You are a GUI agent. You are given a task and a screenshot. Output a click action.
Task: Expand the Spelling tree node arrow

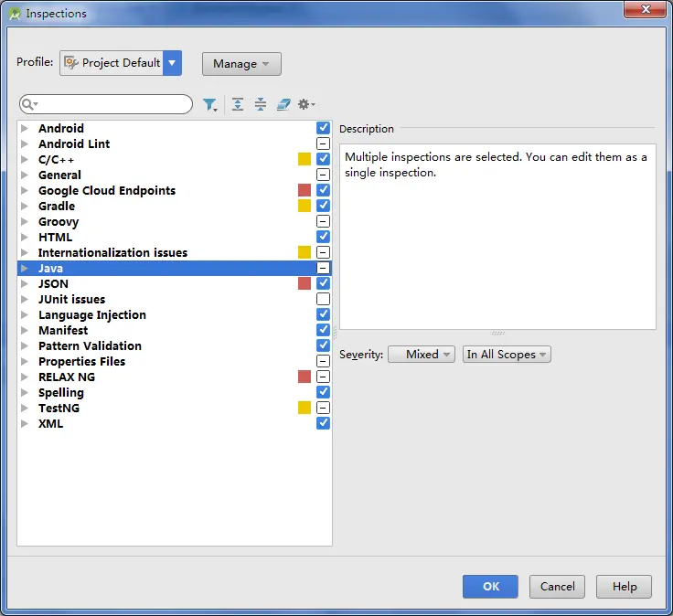[x=25, y=392]
